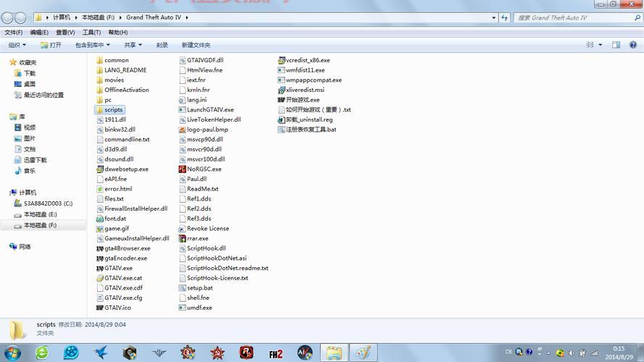644x362 pixels.
Task: Select the rrar.exe icon
Action: point(183,238)
